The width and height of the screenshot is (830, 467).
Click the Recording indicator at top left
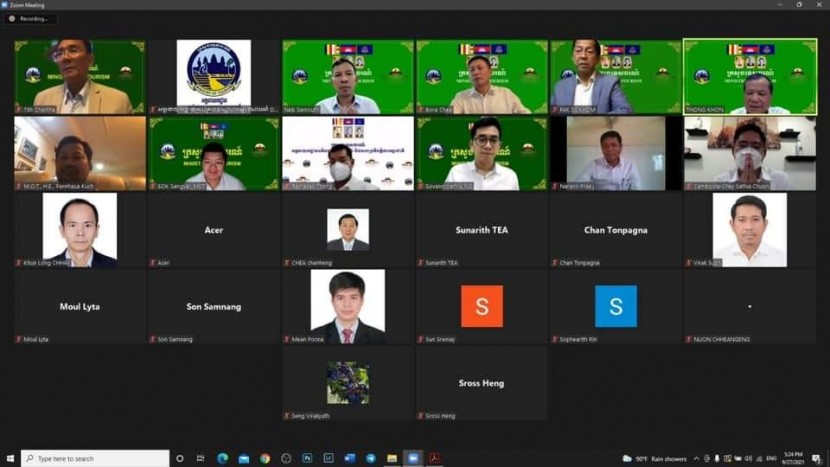(x=30, y=19)
